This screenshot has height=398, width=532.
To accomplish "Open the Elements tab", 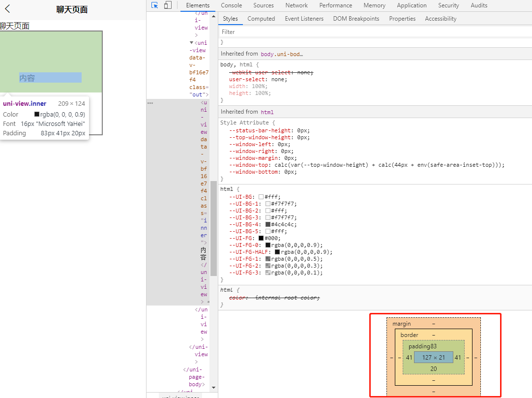I will [198, 5].
